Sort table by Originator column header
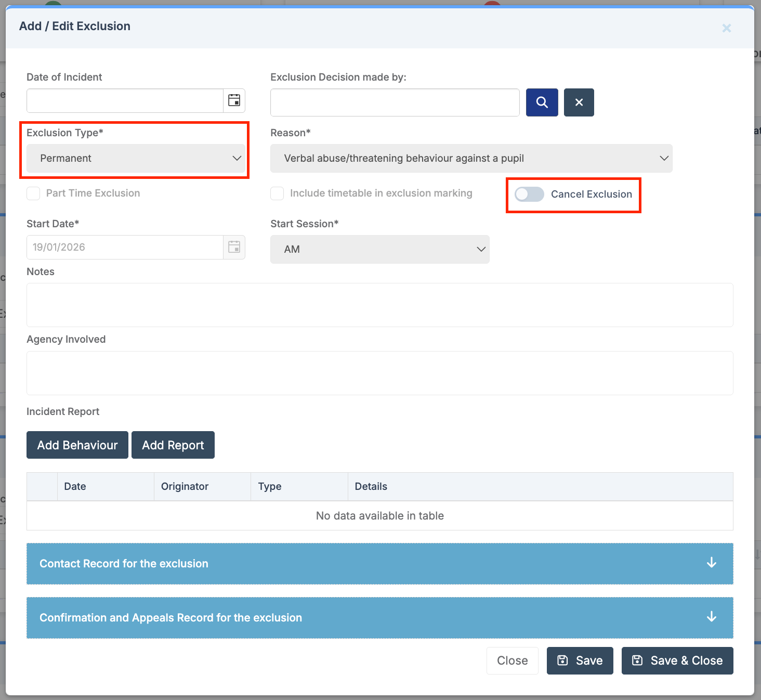The image size is (761, 700). [x=185, y=486]
